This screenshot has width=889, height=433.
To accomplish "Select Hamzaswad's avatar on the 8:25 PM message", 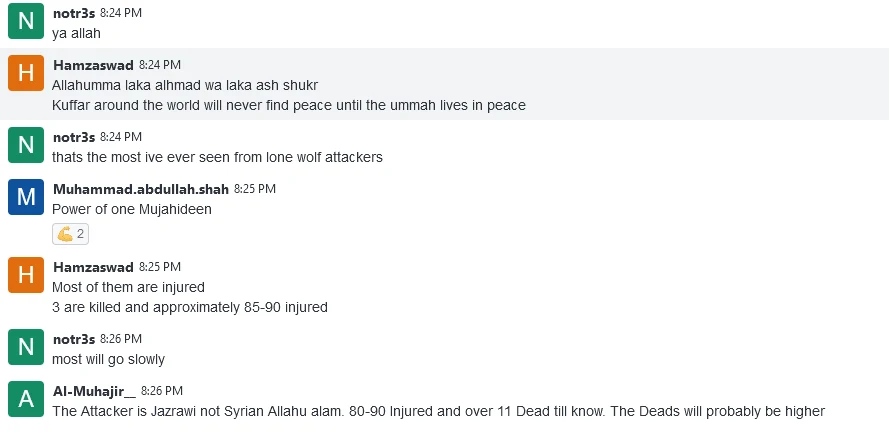I will pyautogui.click(x=26, y=275).
